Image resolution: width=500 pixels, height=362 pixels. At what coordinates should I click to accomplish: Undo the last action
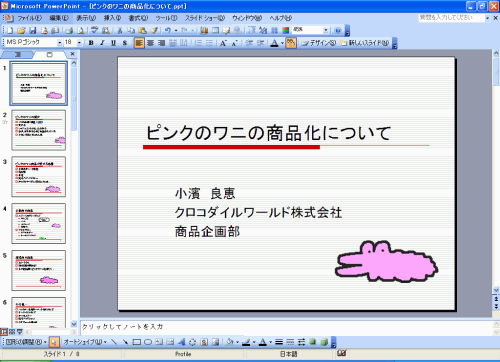(x=167, y=31)
